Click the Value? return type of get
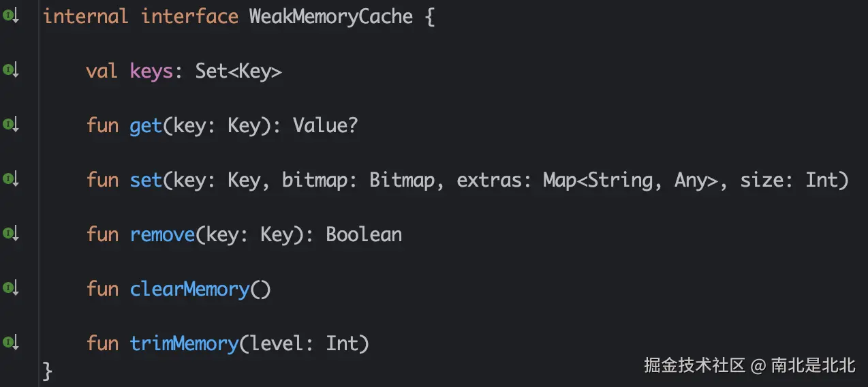Image resolution: width=868 pixels, height=387 pixels. pyautogui.click(x=326, y=125)
